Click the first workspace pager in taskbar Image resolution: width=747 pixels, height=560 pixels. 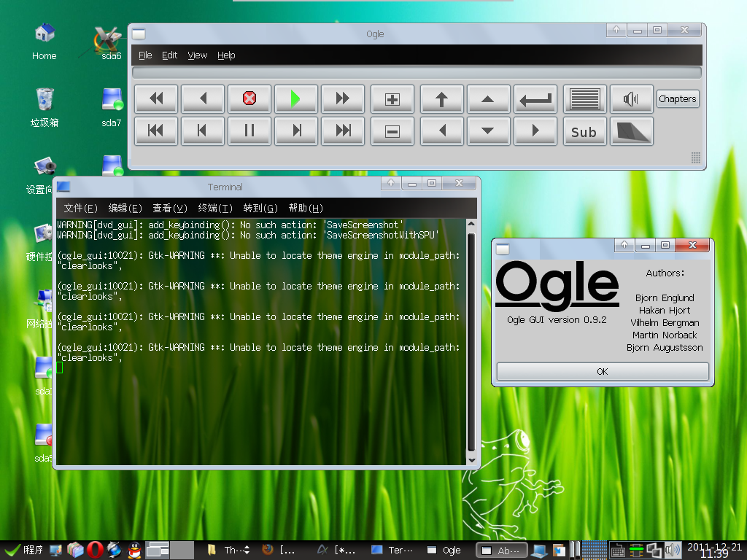point(158,550)
